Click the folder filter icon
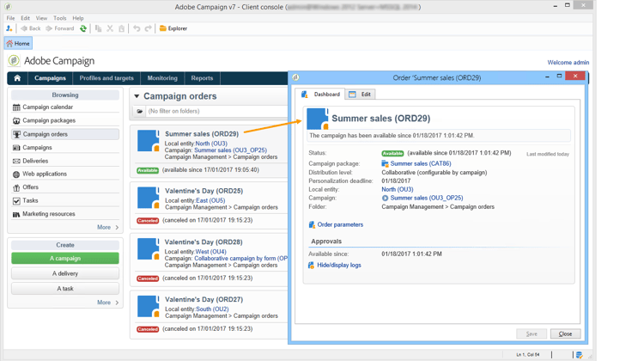The image size is (644, 361). click(x=140, y=111)
